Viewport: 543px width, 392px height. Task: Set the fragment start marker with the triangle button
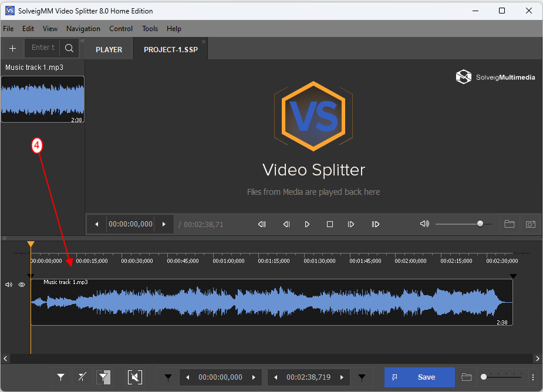[x=168, y=377]
